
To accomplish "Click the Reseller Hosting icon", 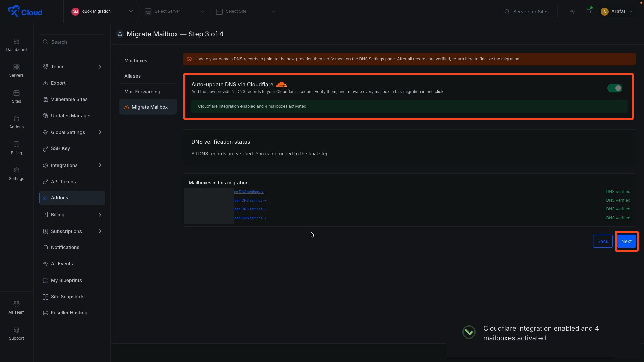I will click(x=46, y=313).
